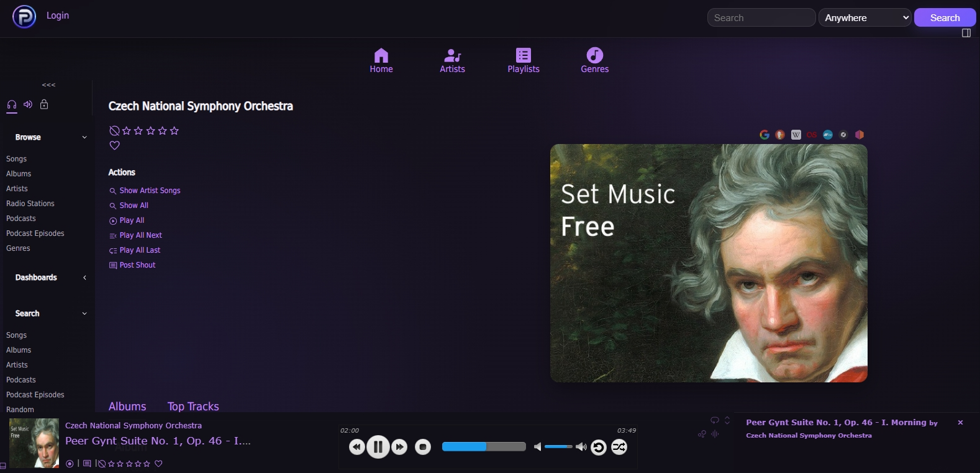Expand the player with up-down chevrons
This screenshot has width=980, height=473.
pos(727,420)
